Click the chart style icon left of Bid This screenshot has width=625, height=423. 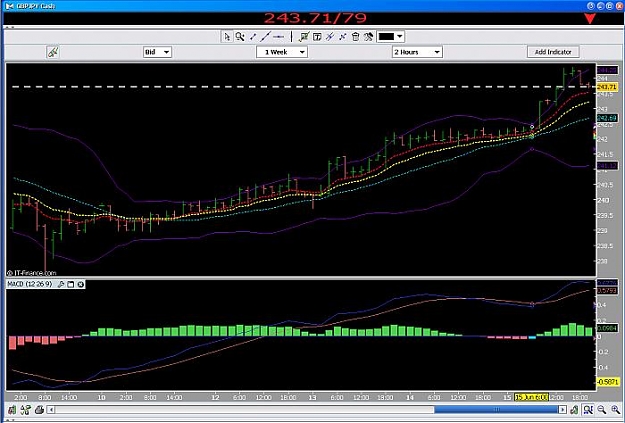tap(53, 52)
